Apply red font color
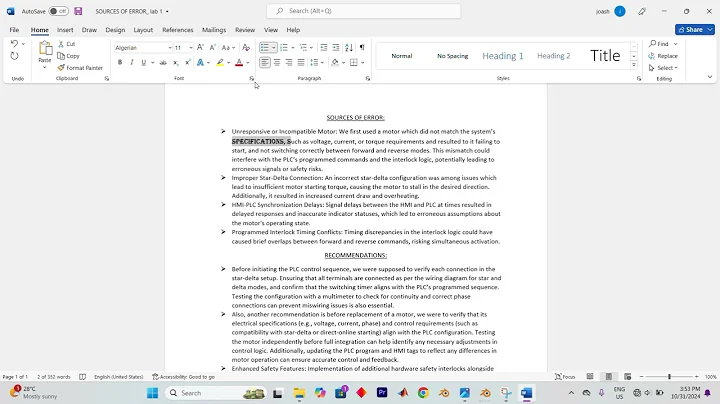The width and height of the screenshot is (720, 404). click(239, 62)
